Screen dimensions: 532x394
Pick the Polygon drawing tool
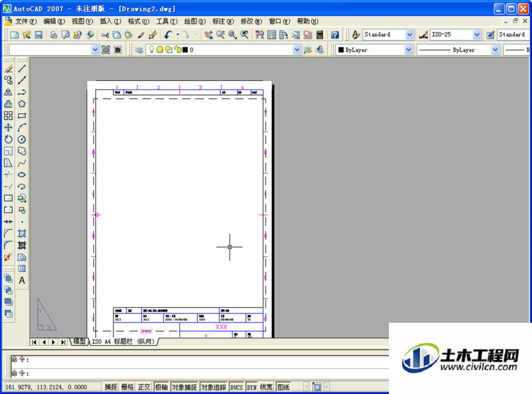pos(22,104)
